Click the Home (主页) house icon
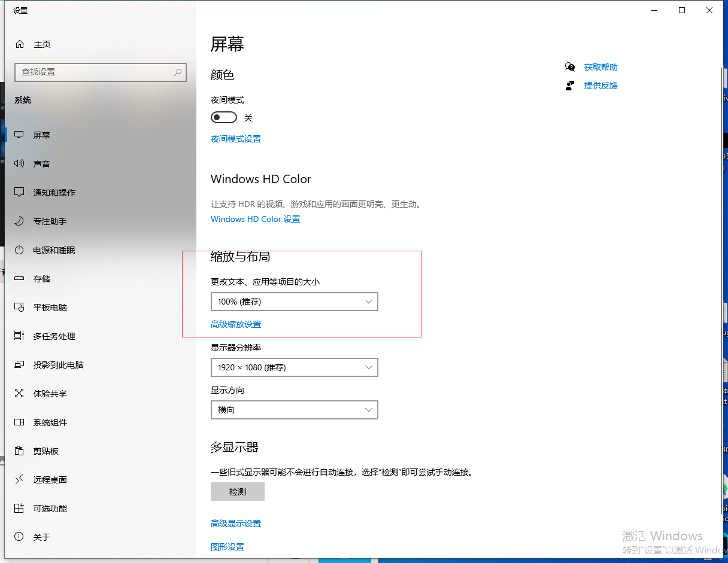The image size is (728, 563). pos(20,44)
